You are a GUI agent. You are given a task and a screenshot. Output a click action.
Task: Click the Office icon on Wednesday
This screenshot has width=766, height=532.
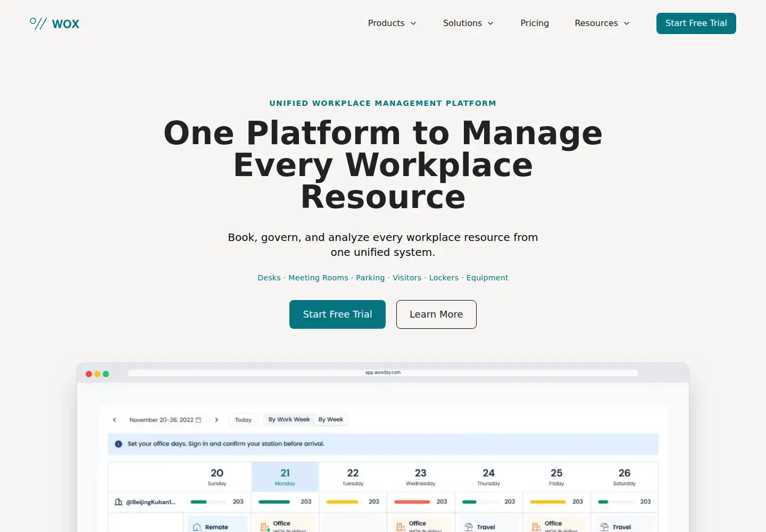401,527
